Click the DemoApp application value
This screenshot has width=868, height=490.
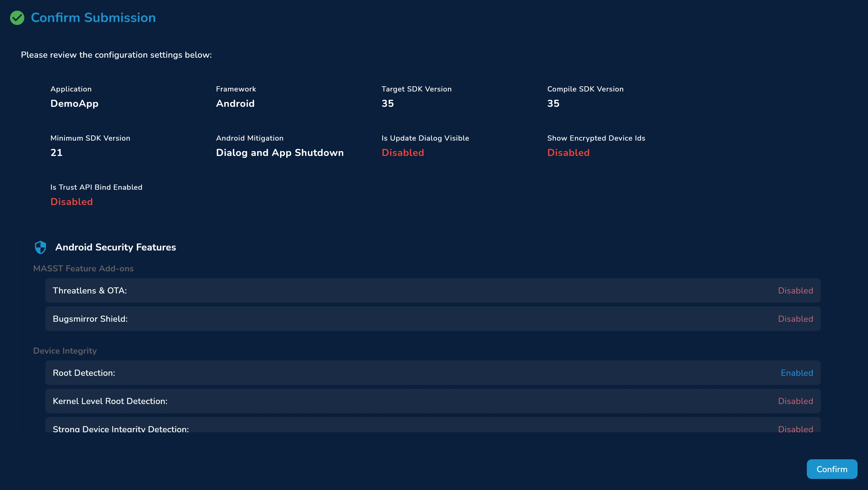pyautogui.click(x=75, y=103)
